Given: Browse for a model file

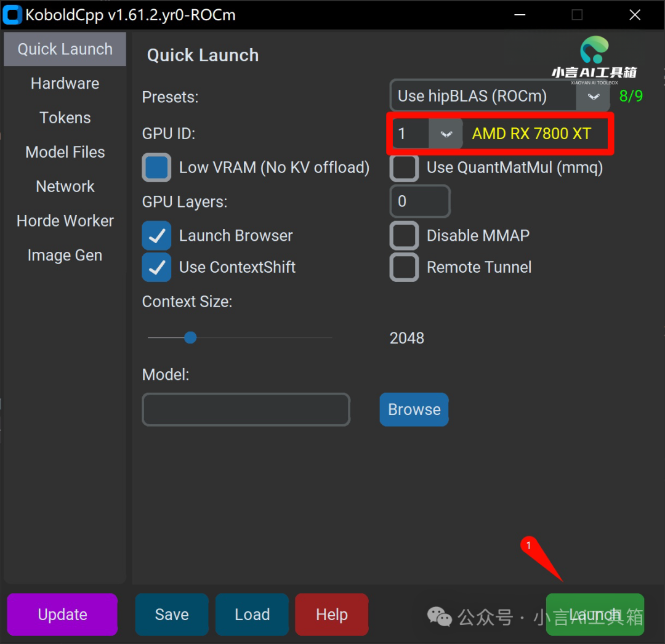Looking at the screenshot, I should coord(414,409).
